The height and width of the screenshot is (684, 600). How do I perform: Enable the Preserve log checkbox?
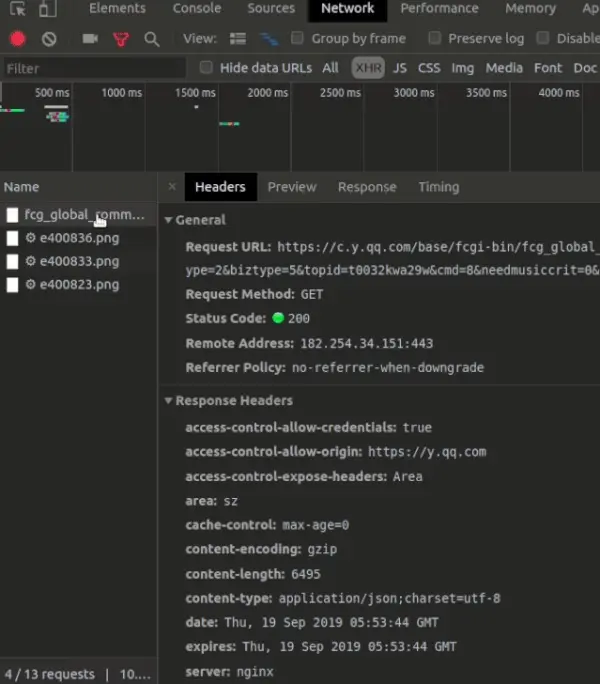pyautogui.click(x=434, y=39)
